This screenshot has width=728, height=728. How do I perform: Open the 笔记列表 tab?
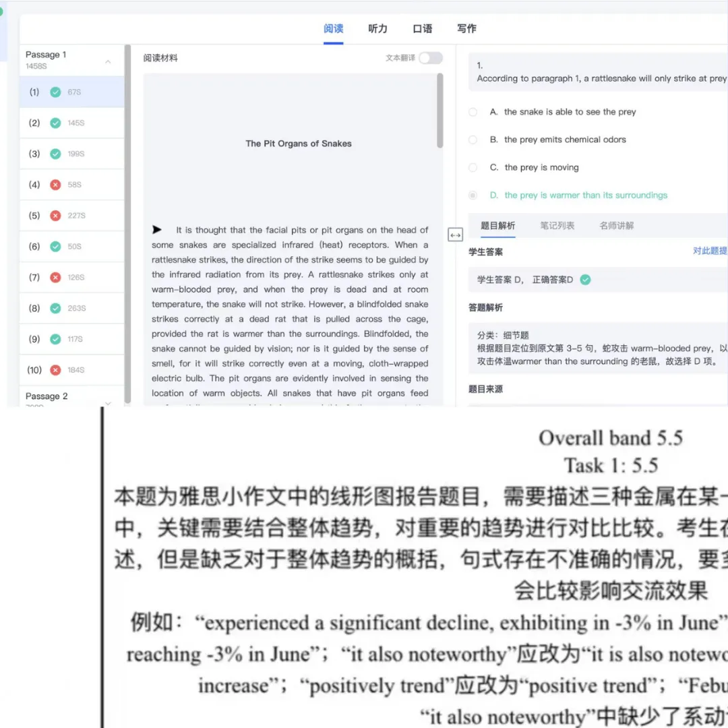557,226
